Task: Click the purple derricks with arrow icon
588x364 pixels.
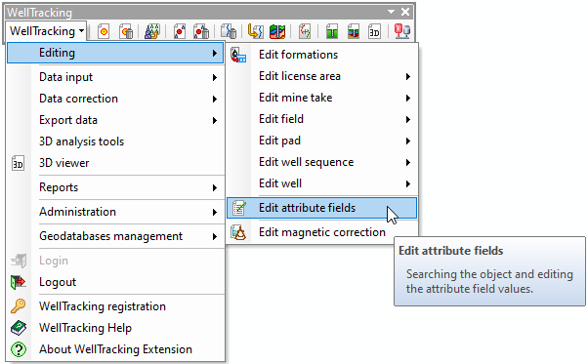Action: pos(152,31)
